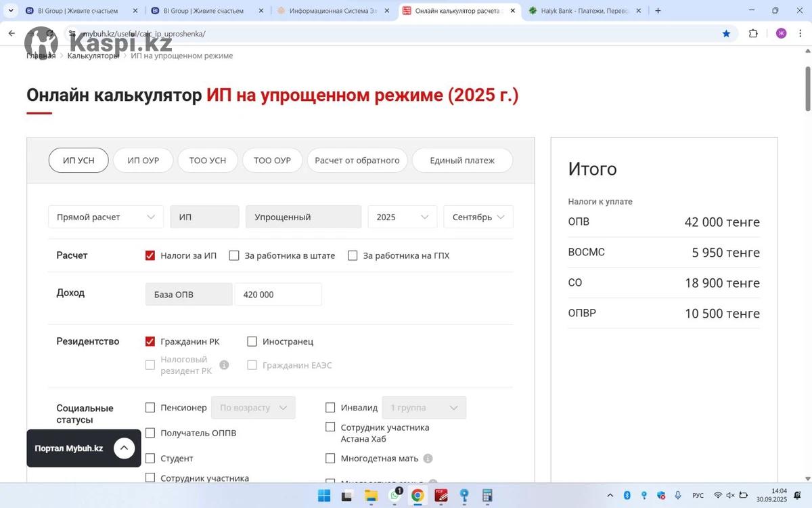The height and width of the screenshot is (508, 812).
Task: Open File Explorer from the taskbar
Action: click(x=371, y=496)
